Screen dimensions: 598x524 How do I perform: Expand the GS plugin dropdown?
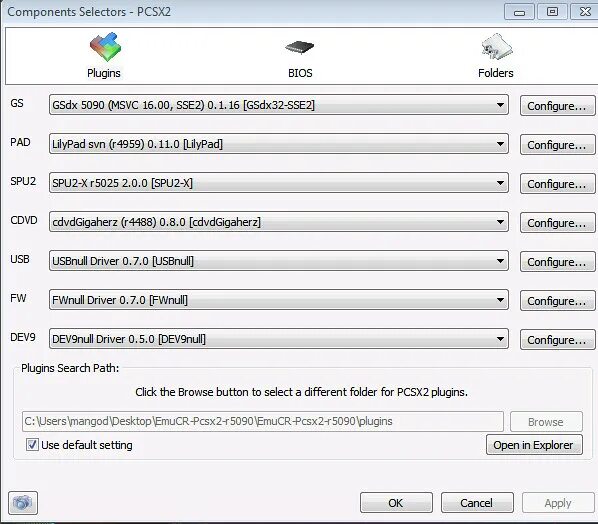tap(278, 105)
